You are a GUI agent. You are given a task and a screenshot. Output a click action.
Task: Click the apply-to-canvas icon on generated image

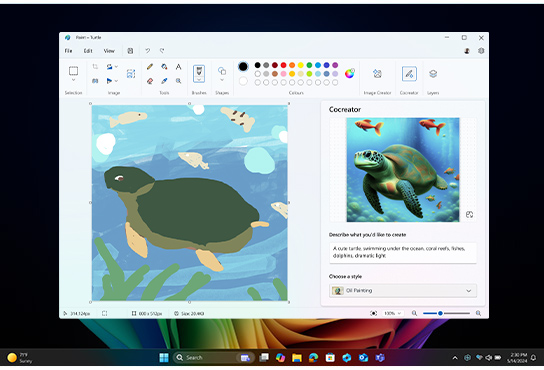click(x=469, y=215)
